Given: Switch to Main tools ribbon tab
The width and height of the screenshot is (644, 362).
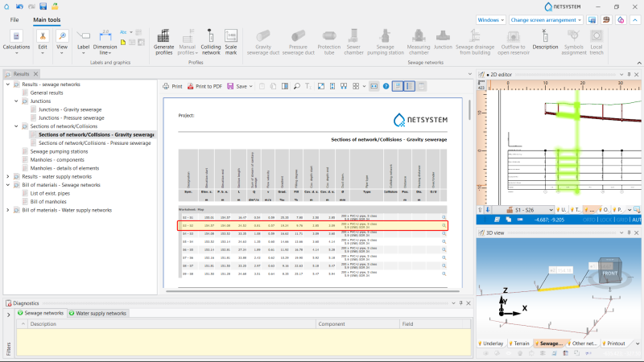Looking at the screenshot, I should coord(47,19).
